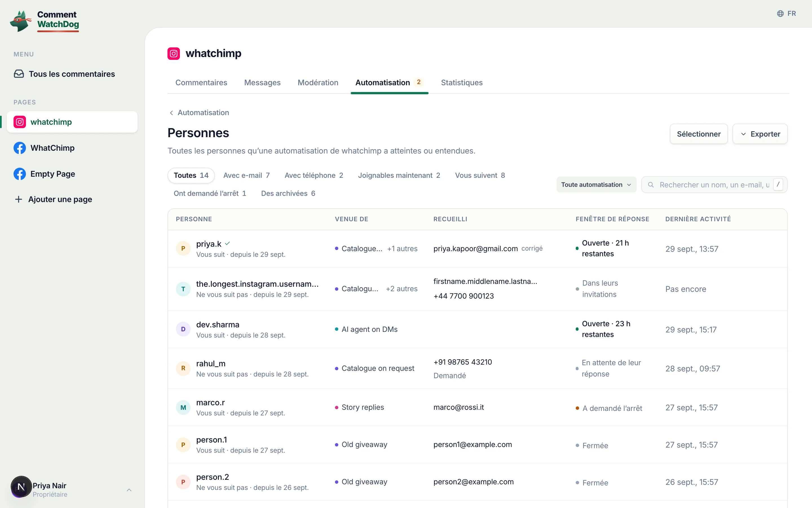Open the Exporter dropdown
Screen dimensions: 812x508
click(760, 134)
